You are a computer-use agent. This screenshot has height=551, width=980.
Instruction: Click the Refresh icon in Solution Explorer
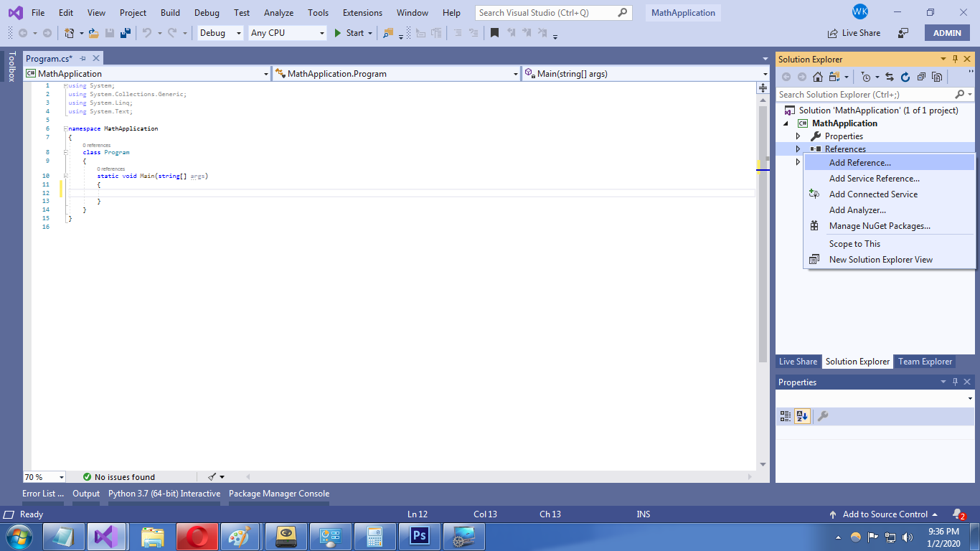pos(905,77)
